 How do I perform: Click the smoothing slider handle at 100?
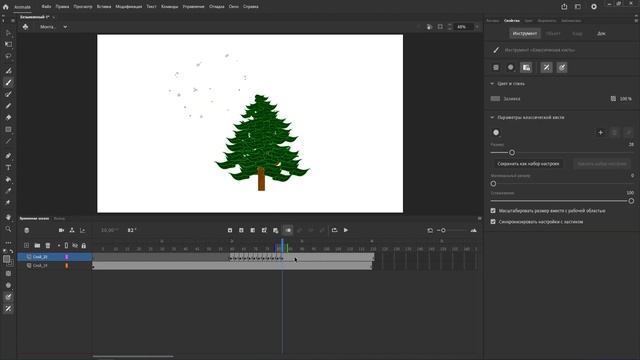point(631,201)
